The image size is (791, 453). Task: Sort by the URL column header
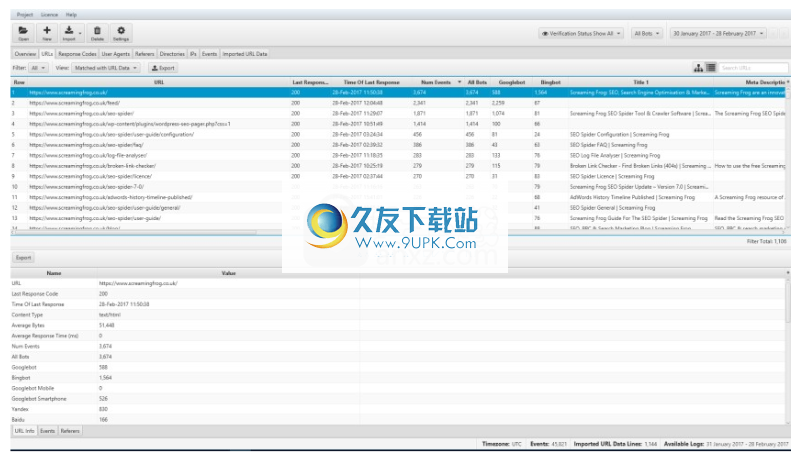[x=158, y=82]
